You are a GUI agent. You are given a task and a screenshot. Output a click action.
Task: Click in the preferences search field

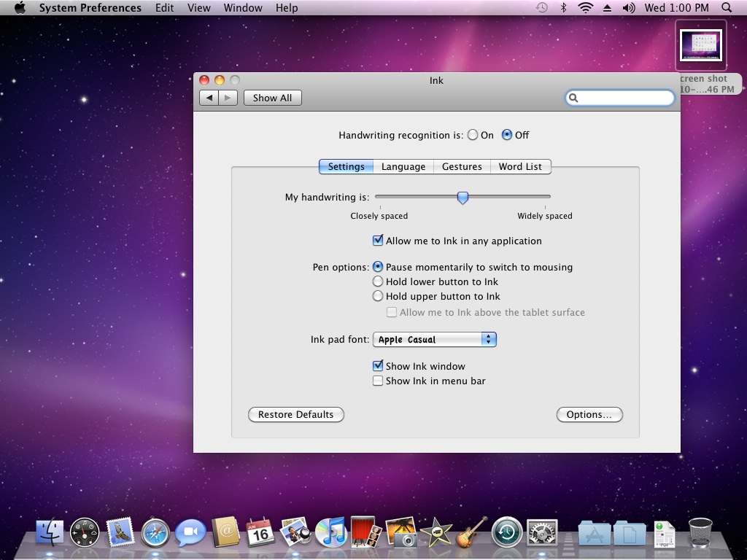click(x=620, y=98)
